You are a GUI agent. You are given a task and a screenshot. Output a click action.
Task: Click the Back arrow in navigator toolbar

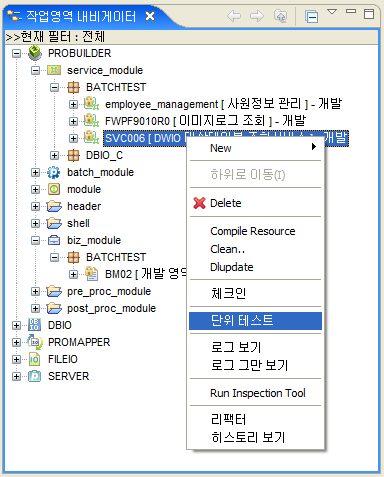(234, 16)
